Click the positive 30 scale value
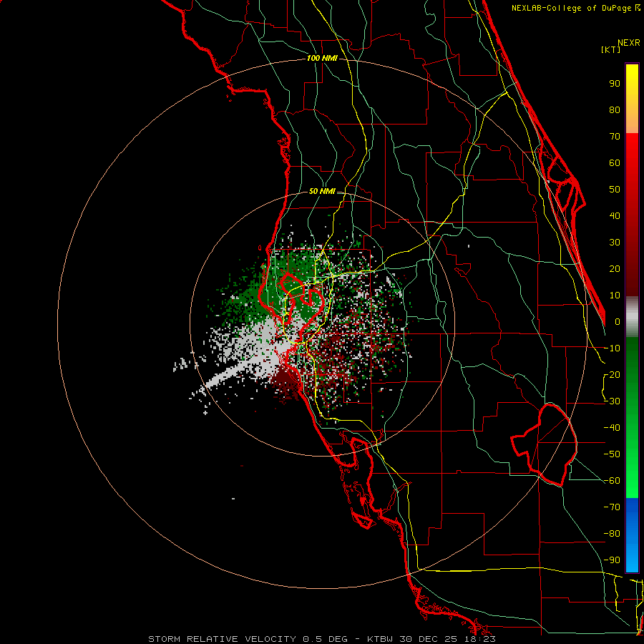Viewport: 644px width, 644px height. (x=615, y=243)
